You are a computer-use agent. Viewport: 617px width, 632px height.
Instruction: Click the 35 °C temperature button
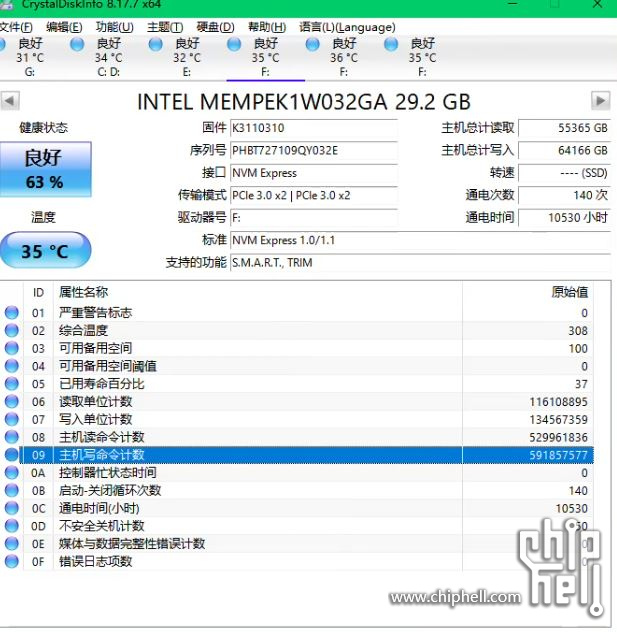pos(46,250)
